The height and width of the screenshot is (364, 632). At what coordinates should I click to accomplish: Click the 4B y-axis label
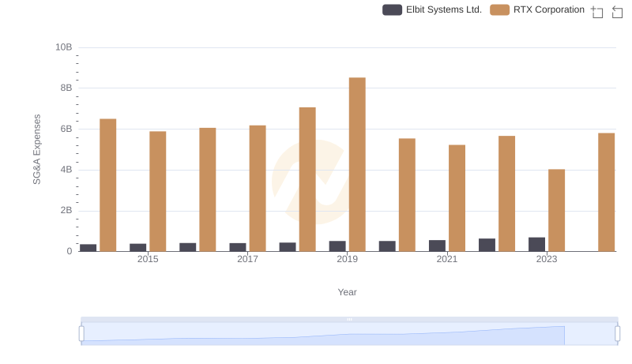[x=66, y=170]
